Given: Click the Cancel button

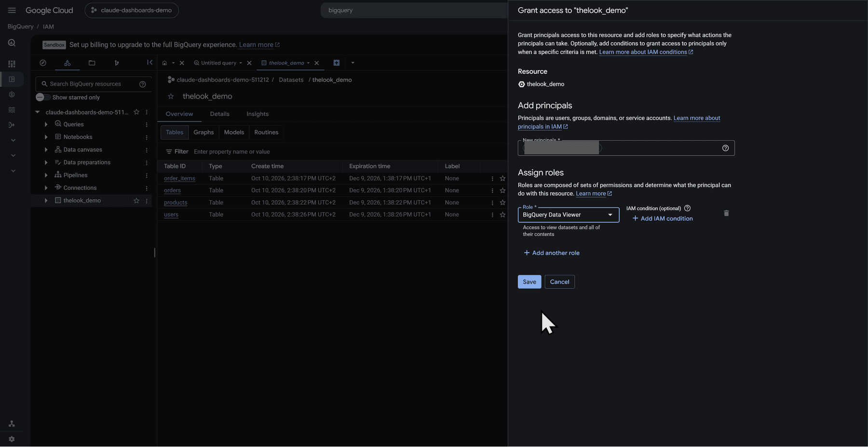Looking at the screenshot, I should [x=559, y=282].
